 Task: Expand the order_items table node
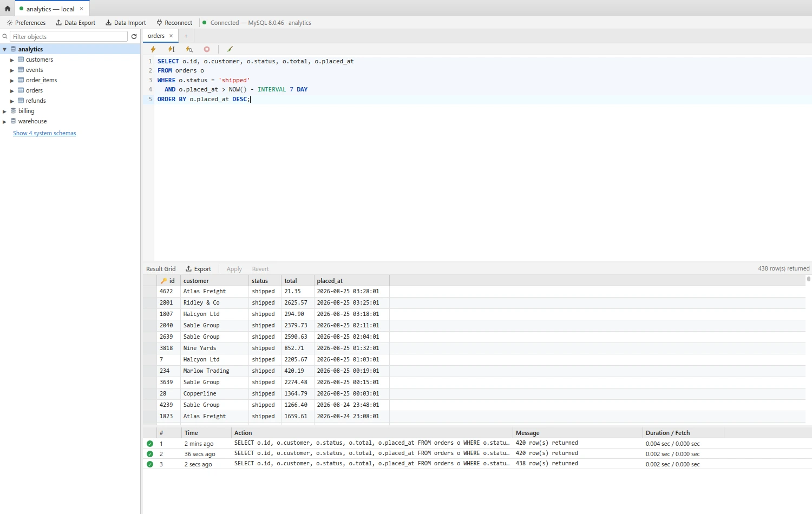(x=12, y=81)
